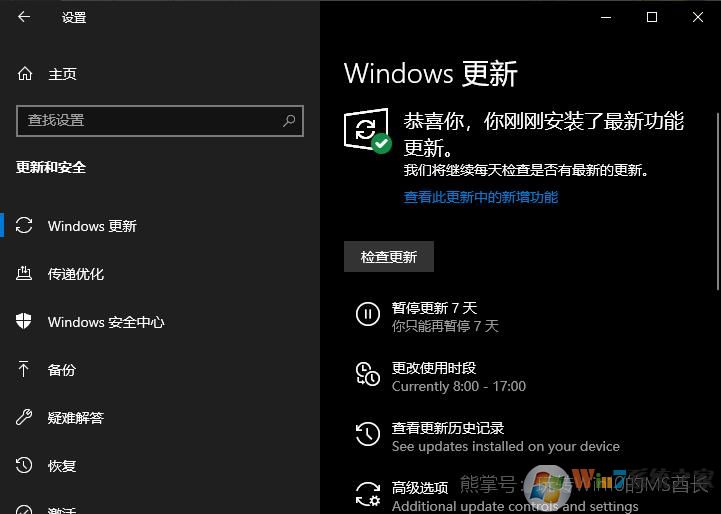Open 查看此更新中的新增功能 link
The image size is (721, 514).
click(x=481, y=197)
